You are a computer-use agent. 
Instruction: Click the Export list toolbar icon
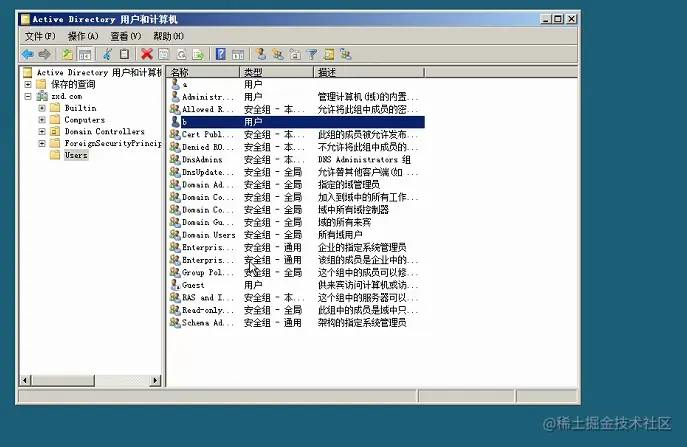coord(198,54)
